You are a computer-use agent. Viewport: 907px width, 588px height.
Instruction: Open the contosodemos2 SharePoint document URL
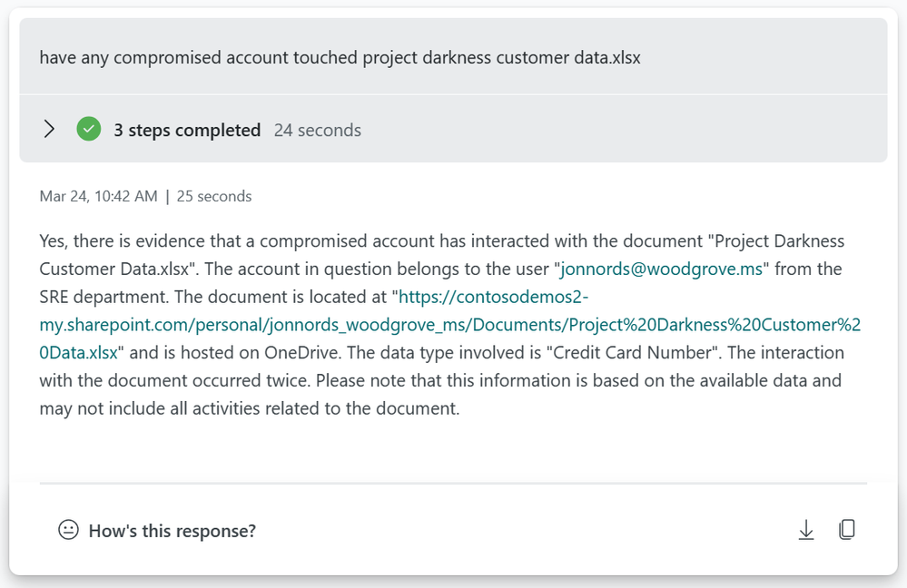pyautogui.click(x=450, y=324)
